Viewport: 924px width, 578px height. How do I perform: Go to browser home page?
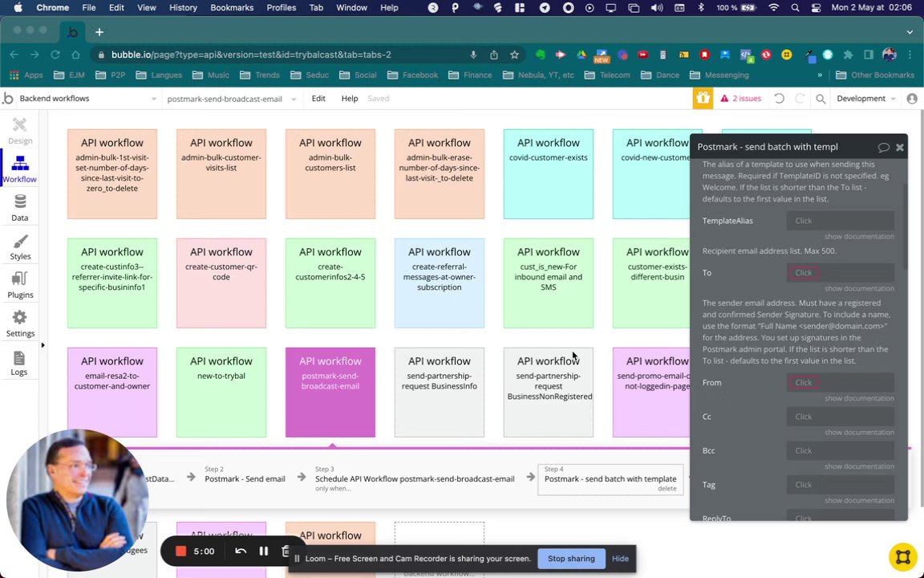pyautogui.click(x=75, y=55)
